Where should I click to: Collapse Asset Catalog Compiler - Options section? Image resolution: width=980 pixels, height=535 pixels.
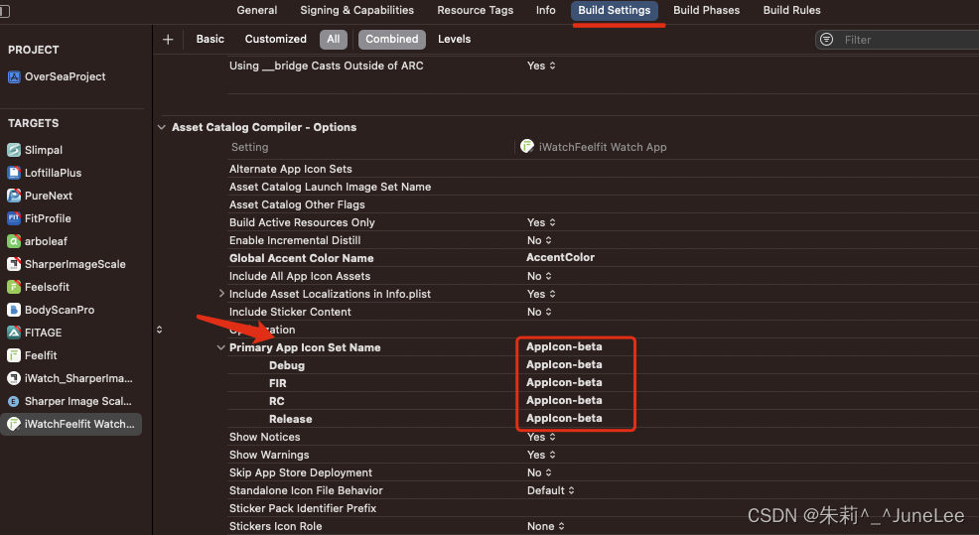[x=161, y=127]
